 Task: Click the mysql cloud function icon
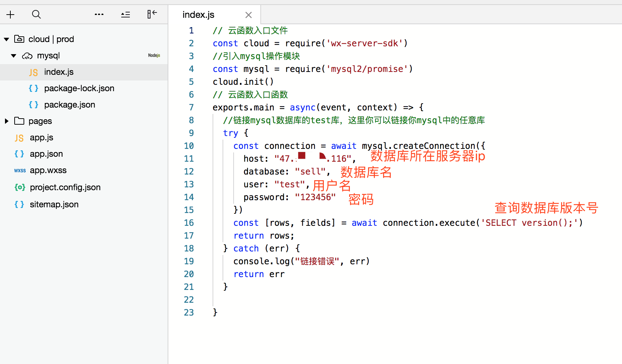pos(27,56)
